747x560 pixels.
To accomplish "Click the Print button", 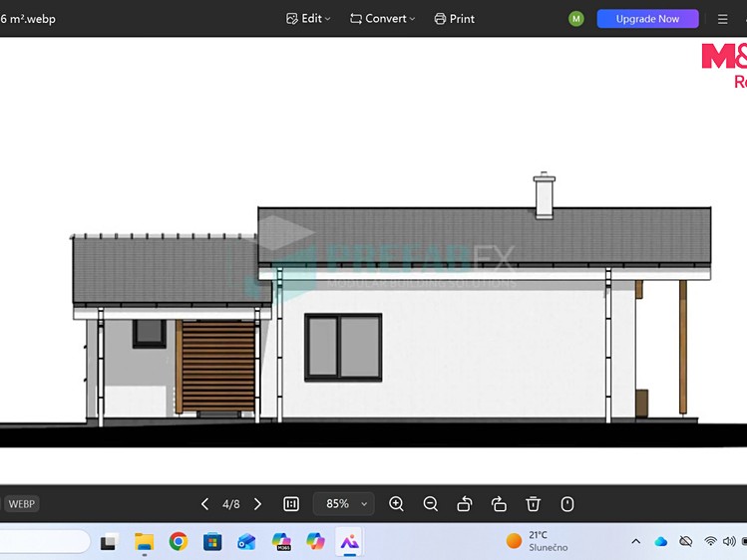I will (454, 19).
